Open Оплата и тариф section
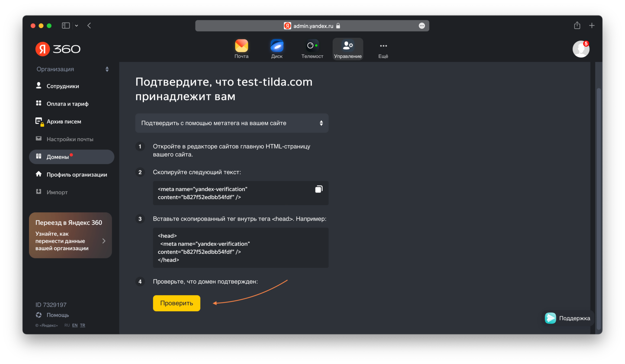Screen dimensions: 625x364 click(x=67, y=104)
